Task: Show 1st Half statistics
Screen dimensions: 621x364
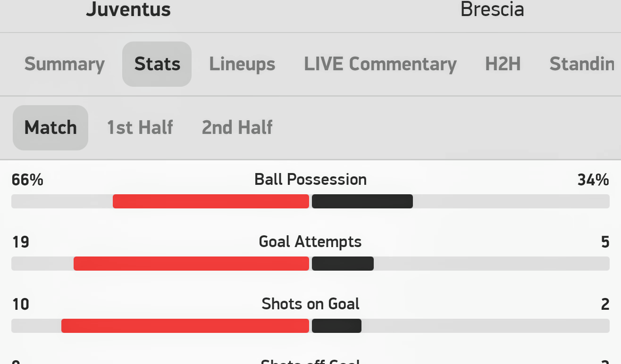Action: click(140, 128)
